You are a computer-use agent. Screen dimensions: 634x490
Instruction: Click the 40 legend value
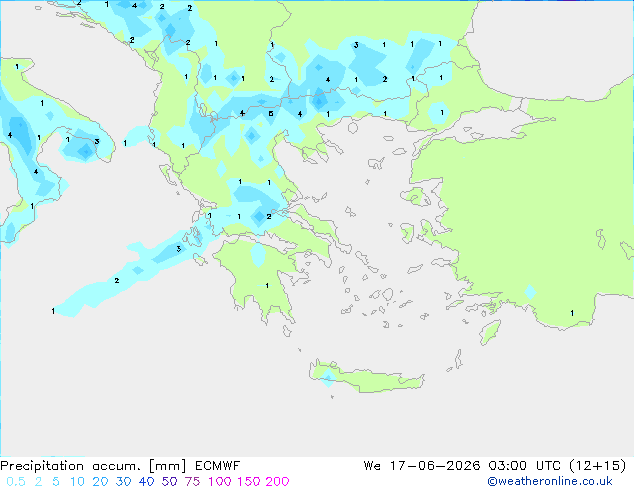tap(146, 482)
